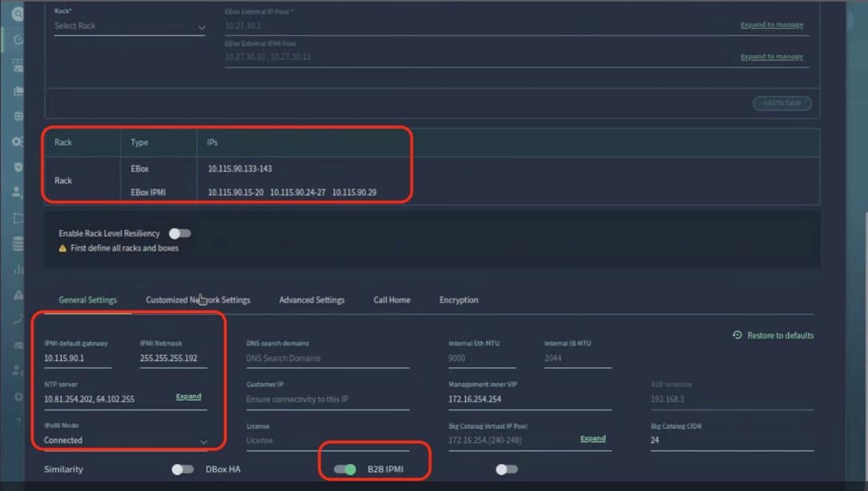Viewport: 868px width, 491px height.
Task: Select the database storage icon in the sidebar
Action: pos(18,243)
